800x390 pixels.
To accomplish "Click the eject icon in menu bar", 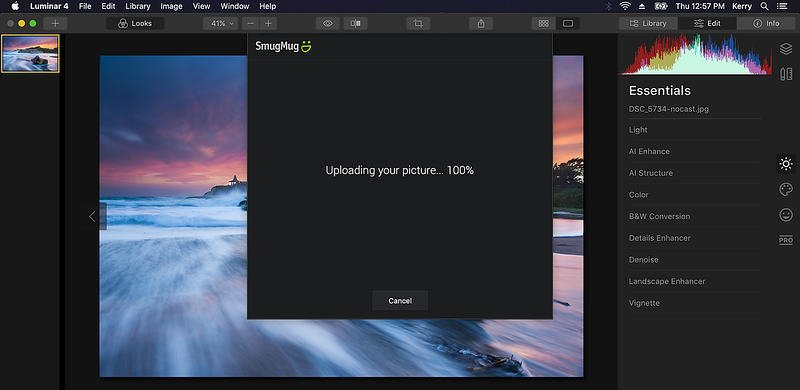I will 641,6.
